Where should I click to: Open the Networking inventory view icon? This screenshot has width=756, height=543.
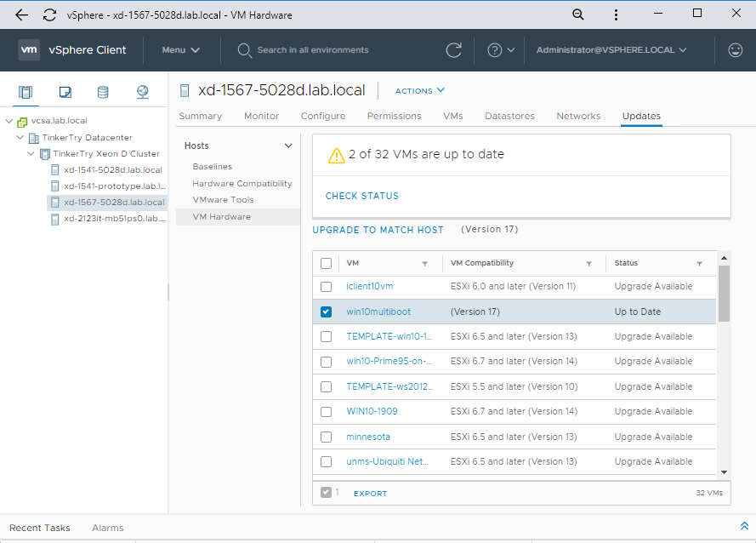(x=142, y=92)
